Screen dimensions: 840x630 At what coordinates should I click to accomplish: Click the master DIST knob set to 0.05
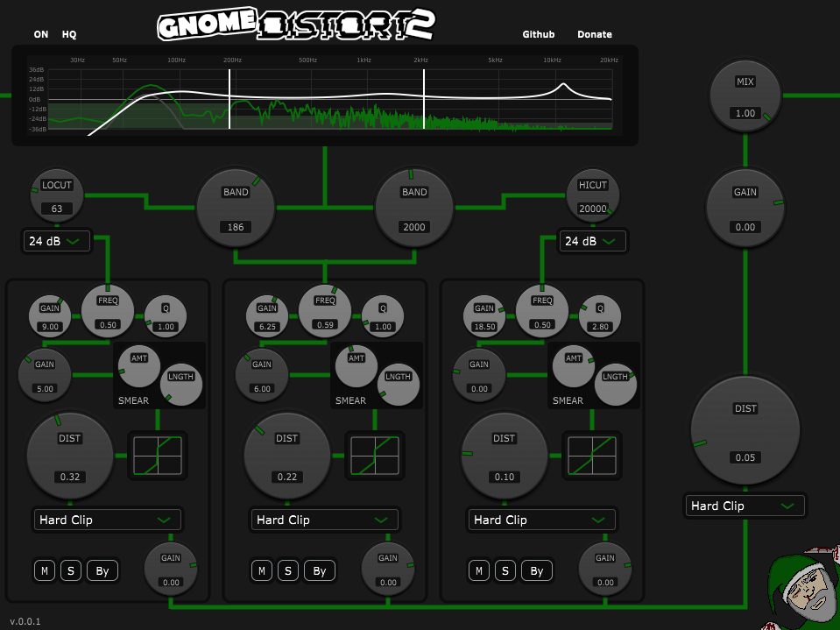(x=745, y=431)
